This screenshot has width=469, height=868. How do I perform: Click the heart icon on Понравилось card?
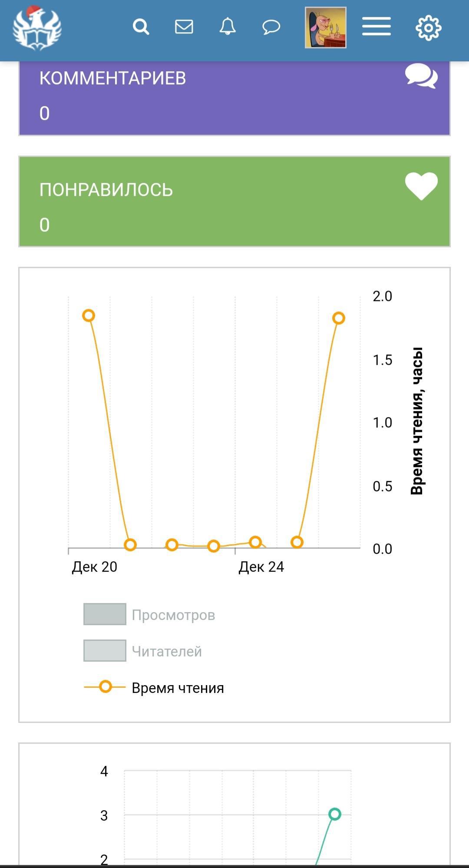tap(421, 186)
